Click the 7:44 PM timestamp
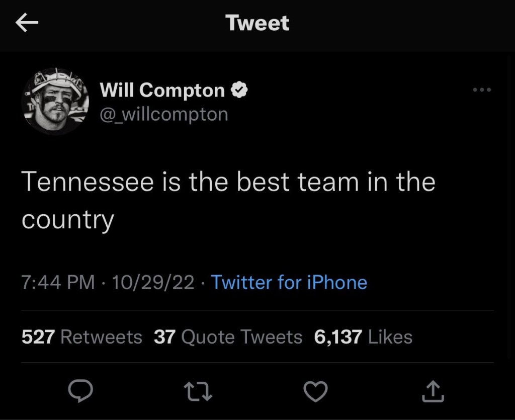This screenshot has height=420, width=515. (58, 282)
